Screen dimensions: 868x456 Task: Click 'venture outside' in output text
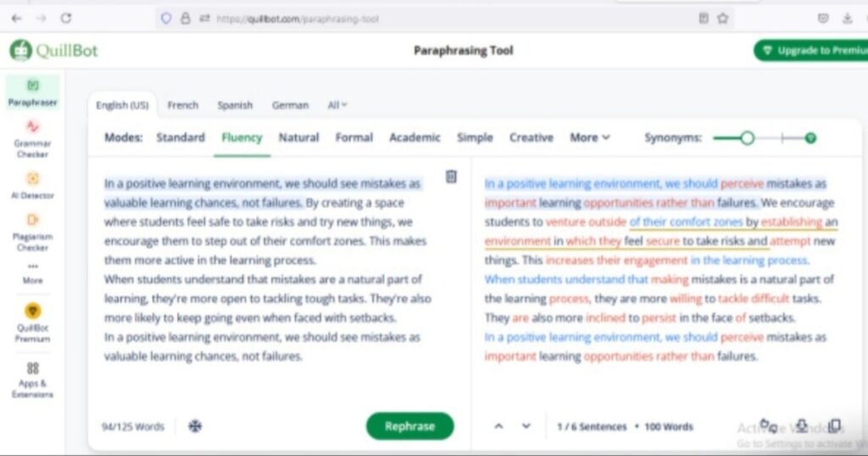coord(586,222)
